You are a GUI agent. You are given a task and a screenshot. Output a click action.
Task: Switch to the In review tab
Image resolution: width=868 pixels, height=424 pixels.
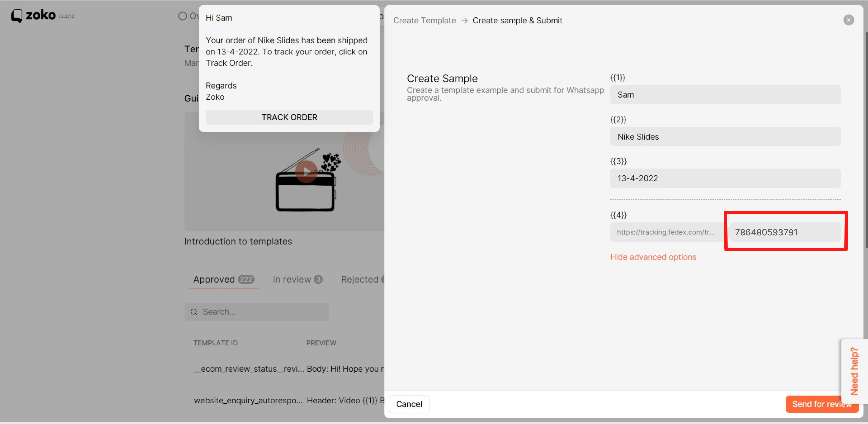[298, 279]
